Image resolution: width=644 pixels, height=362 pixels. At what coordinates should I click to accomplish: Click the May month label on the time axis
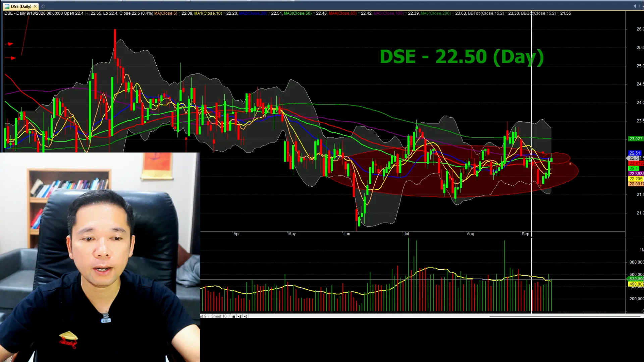coord(292,234)
